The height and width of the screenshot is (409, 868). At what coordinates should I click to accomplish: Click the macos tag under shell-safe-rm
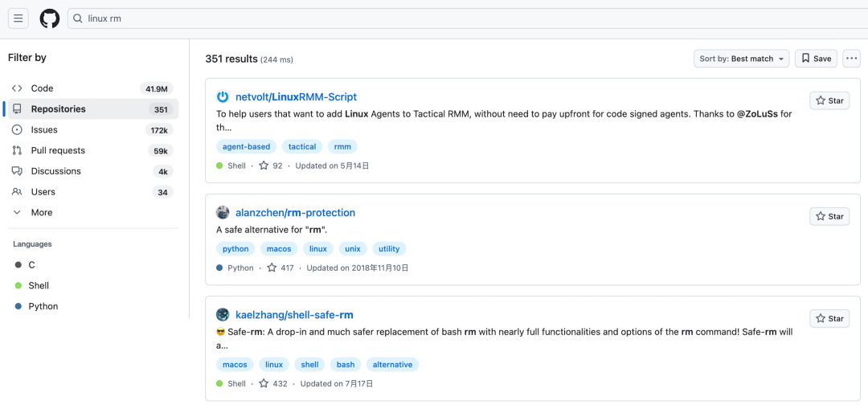(235, 365)
